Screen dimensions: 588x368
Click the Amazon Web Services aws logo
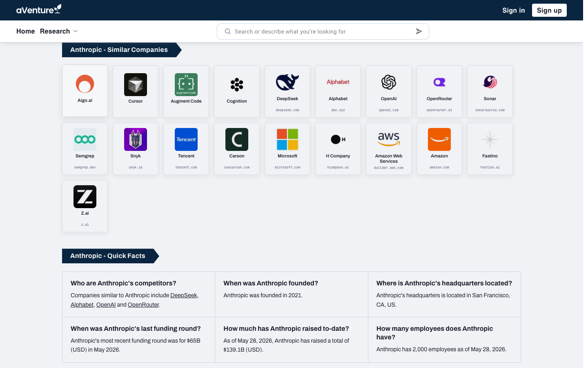(x=389, y=139)
